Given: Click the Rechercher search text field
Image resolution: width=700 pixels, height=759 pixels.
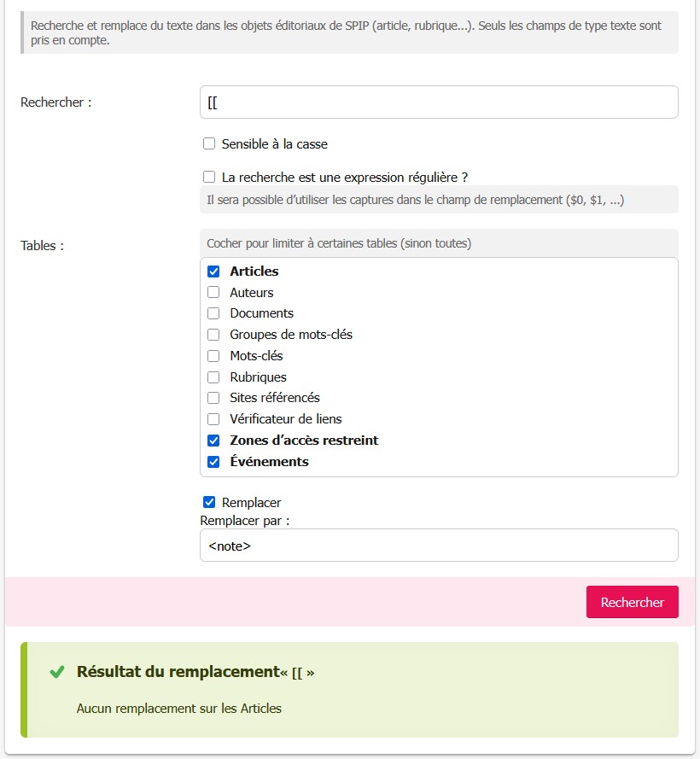Looking at the screenshot, I should click(438, 102).
